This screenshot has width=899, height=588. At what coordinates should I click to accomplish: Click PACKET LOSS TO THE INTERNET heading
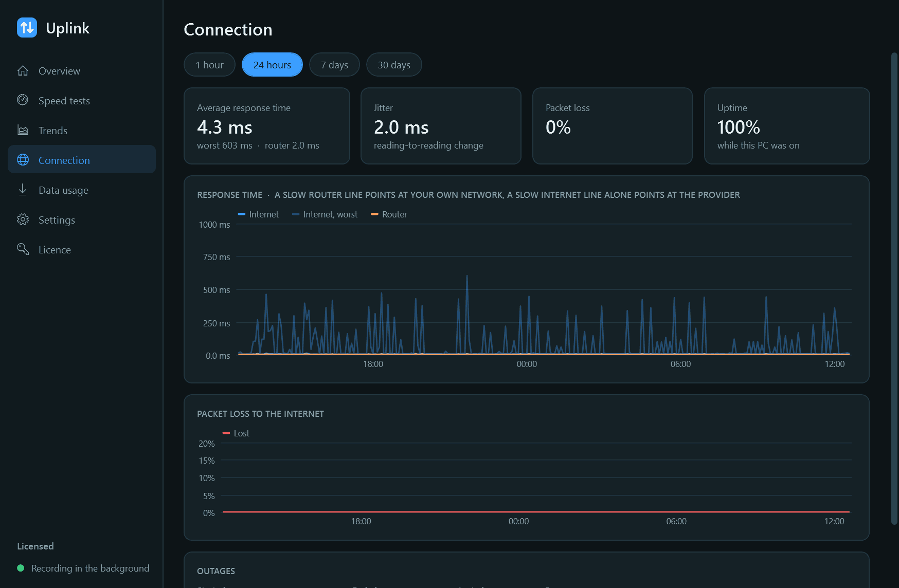260,414
